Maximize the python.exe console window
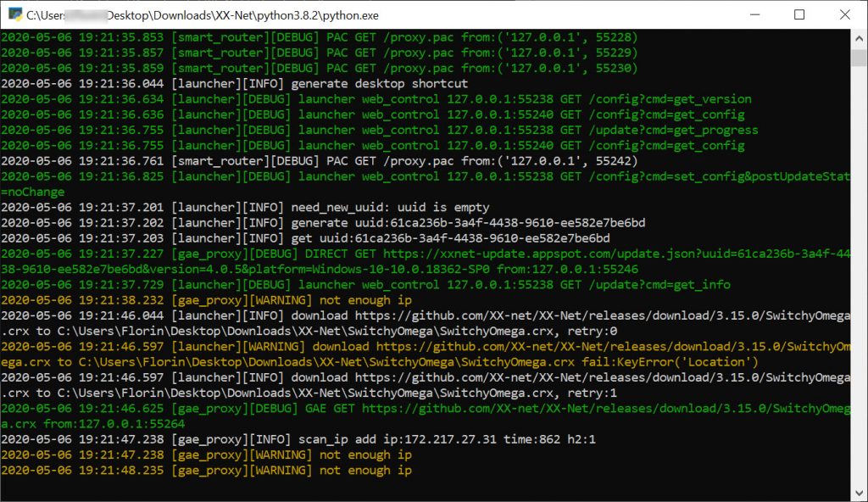The image size is (868, 502). 799,14
